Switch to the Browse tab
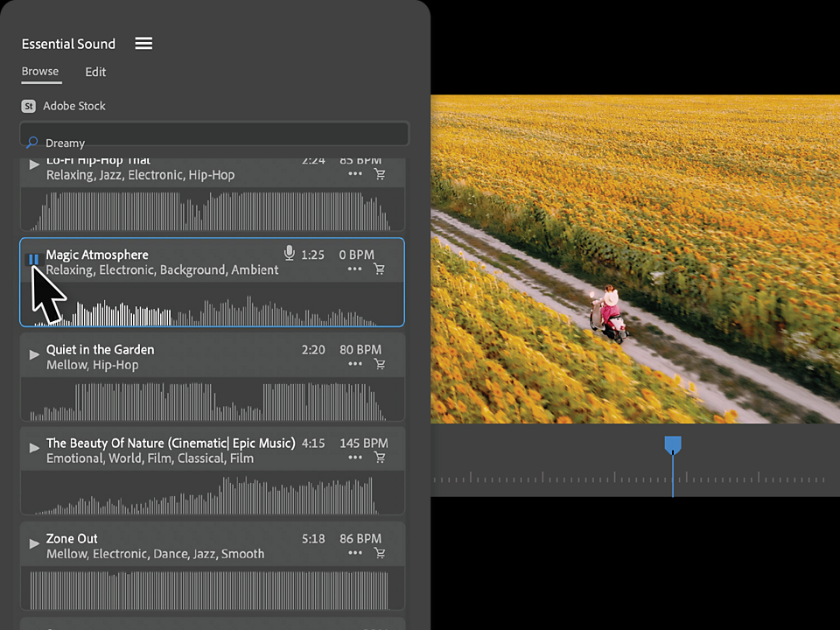 pyautogui.click(x=40, y=71)
